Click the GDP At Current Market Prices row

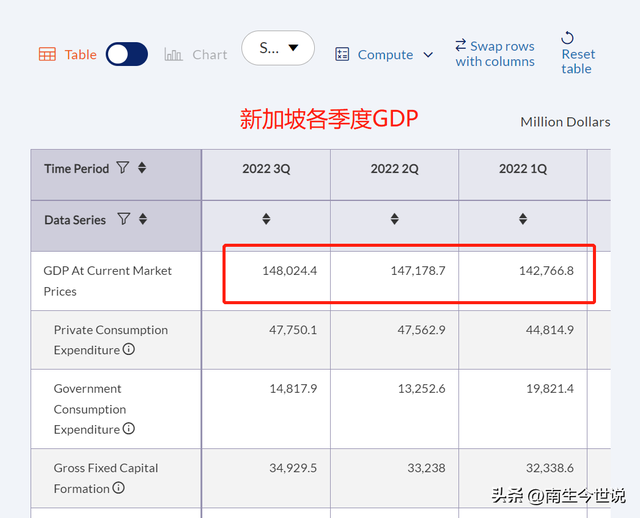tap(107, 280)
